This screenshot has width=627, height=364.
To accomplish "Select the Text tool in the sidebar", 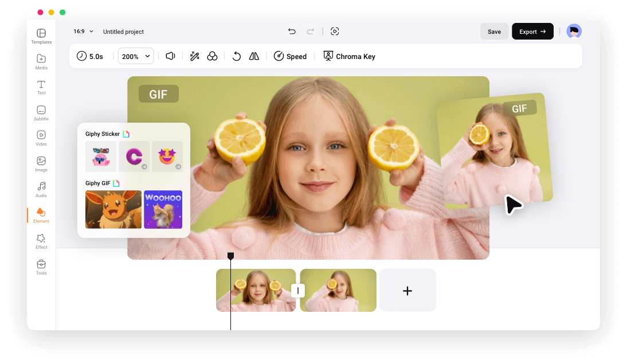I will [x=41, y=88].
